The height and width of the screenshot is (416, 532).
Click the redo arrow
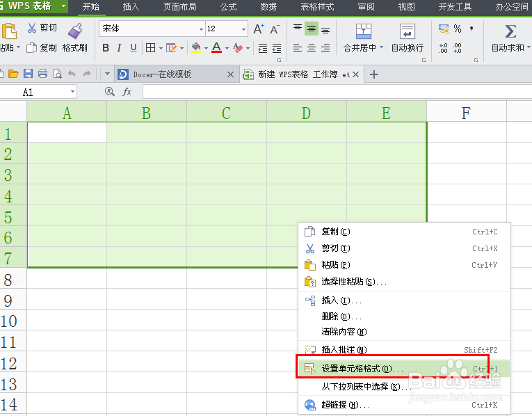87,74
